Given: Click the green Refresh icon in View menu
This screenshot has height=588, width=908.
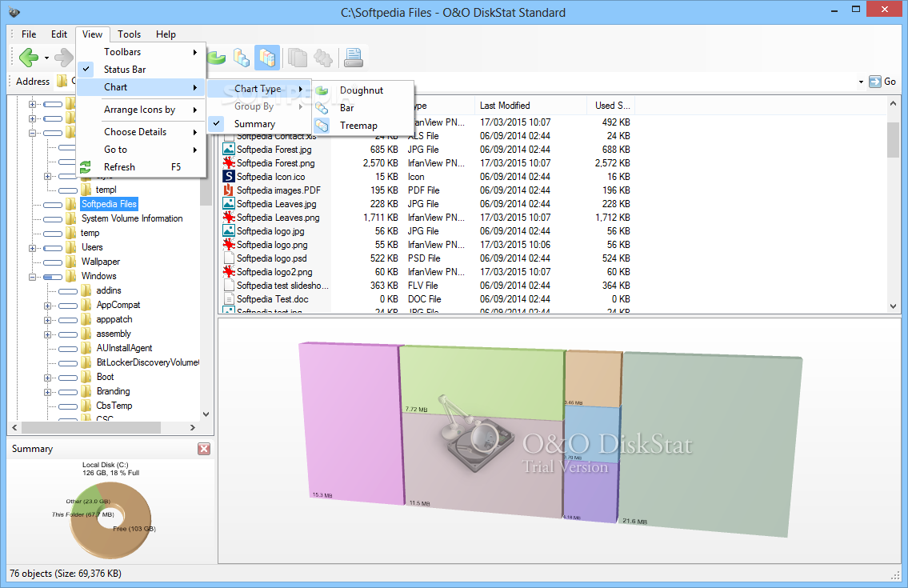Looking at the screenshot, I should (86, 167).
